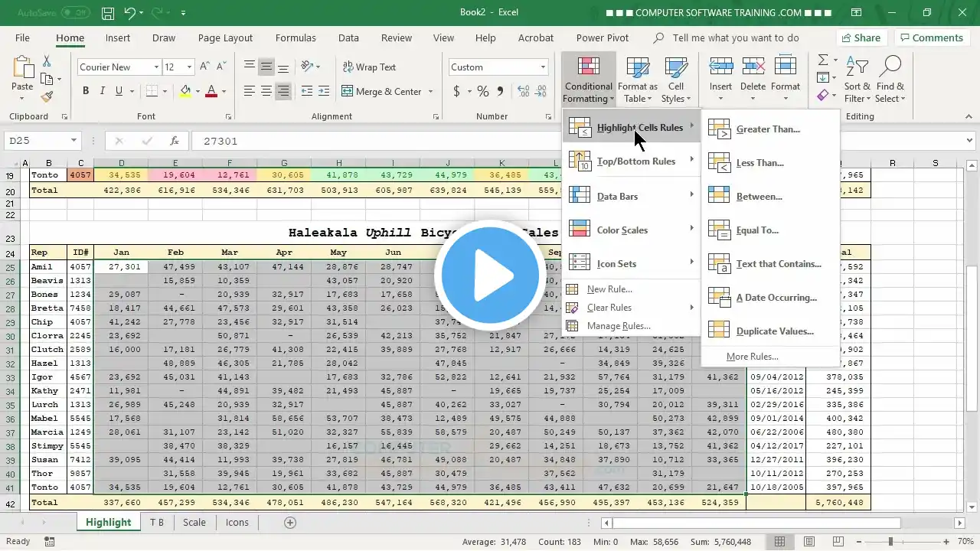Click the Share button

(861, 37)
